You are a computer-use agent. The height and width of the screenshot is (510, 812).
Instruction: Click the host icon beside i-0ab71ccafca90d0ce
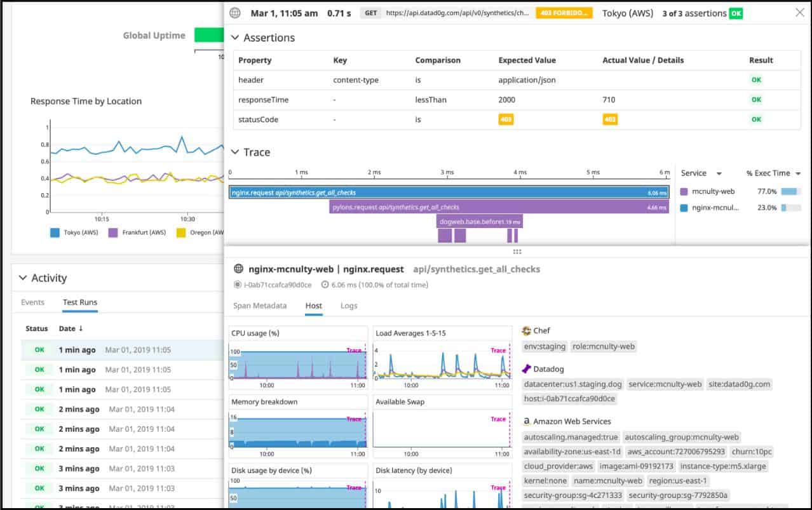tap(238, 285)
